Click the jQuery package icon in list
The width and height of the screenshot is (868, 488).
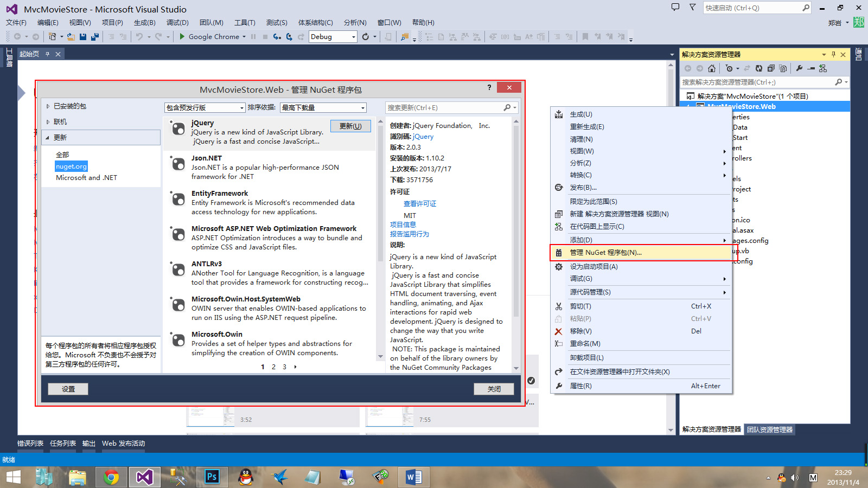coord(178,129)
